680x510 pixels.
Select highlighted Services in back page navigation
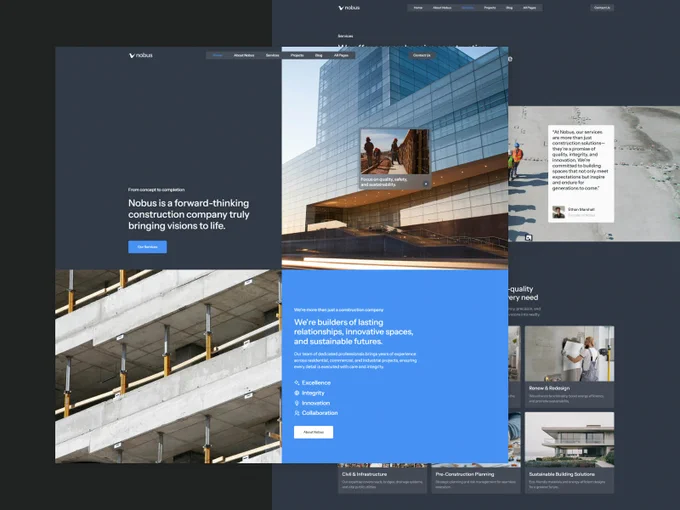pyautogui.click(x=468, y=8)
